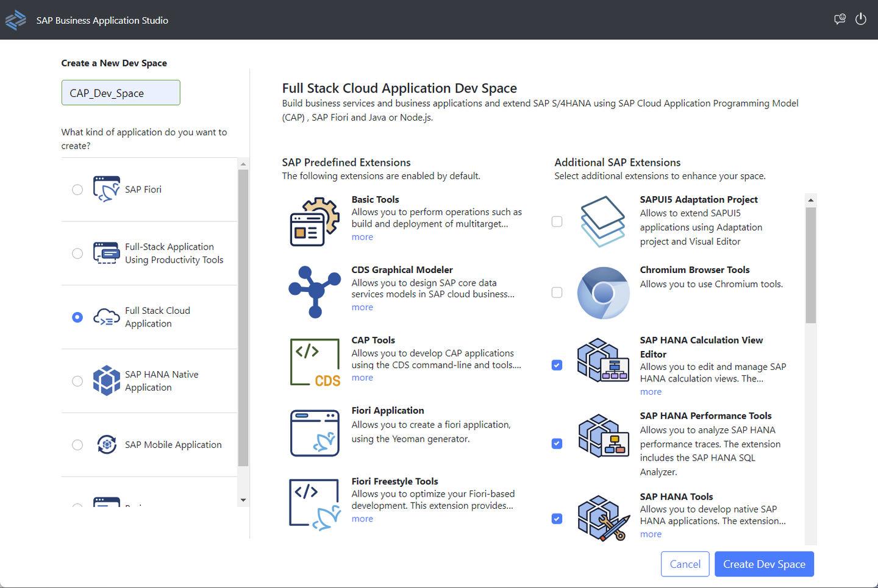The height and width of the screenshot is (588, 878).
Task: Select the Full Stack Cloud Application radio
Action: pyautogui.click(x=77, y=317)
